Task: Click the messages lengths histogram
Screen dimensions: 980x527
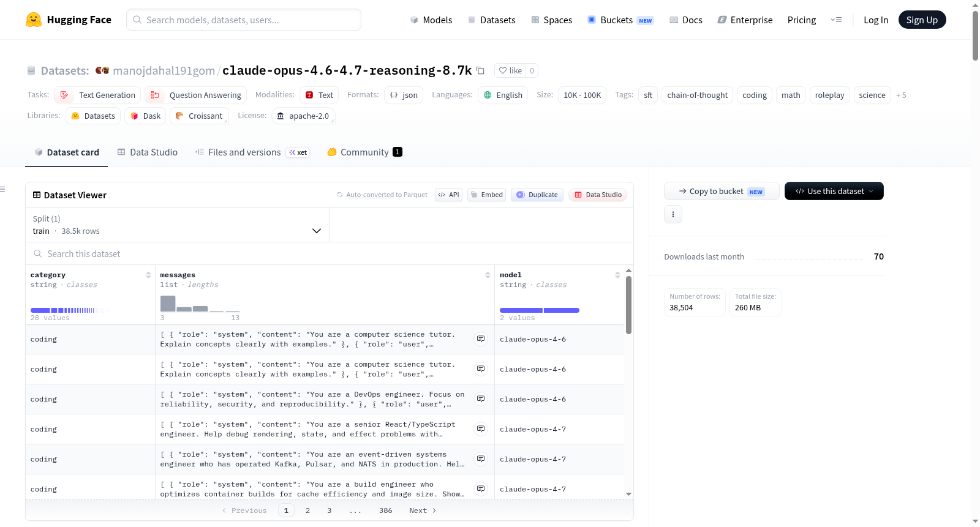Action: 200,304
